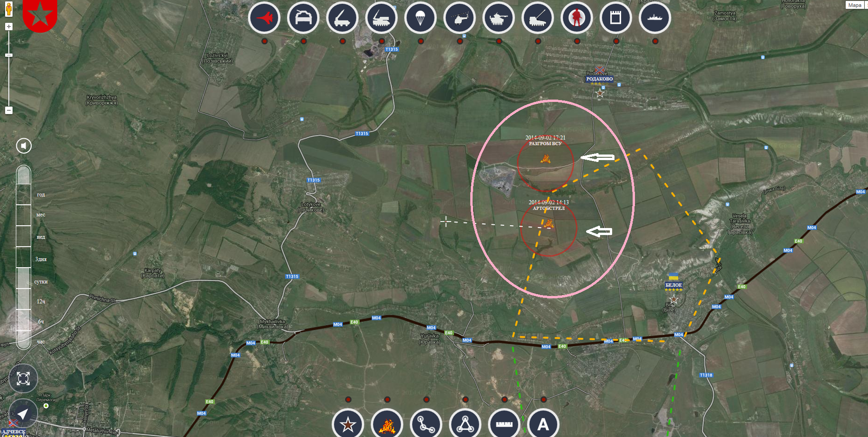Click the zoom in plus button

pyautogui.click(x=9, y=27)
